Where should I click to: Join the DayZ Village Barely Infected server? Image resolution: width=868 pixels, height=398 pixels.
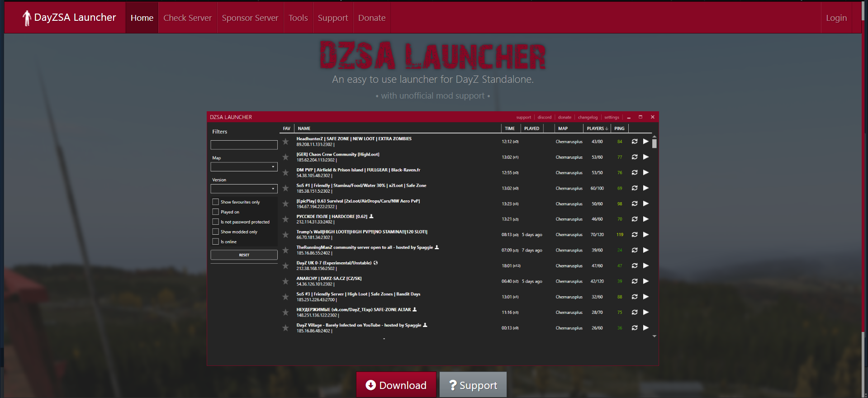click(x=646, y=328)
